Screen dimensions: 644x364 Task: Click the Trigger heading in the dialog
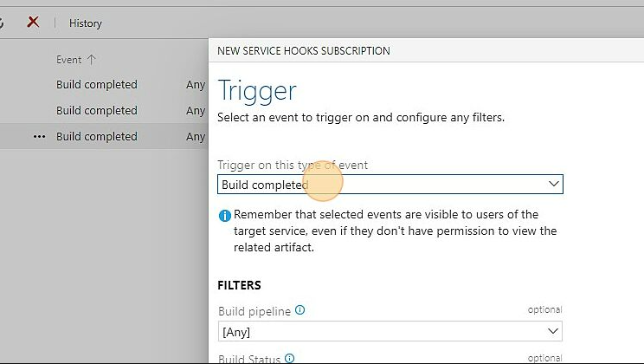click(257, 90)
